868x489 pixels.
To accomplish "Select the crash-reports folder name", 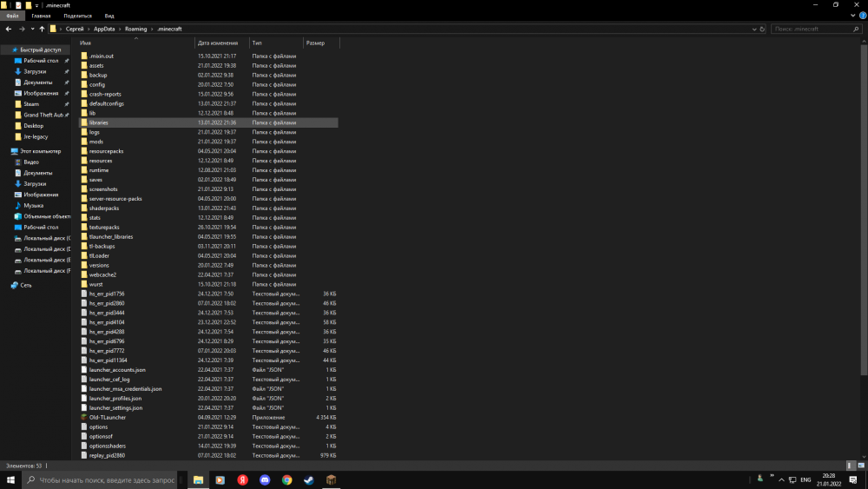I will [x=105, y=94].
